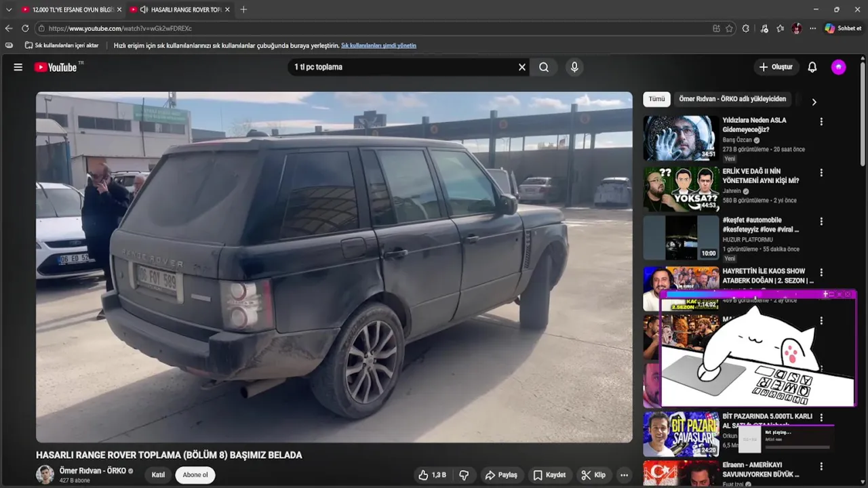Open options for 'Yıldızlara Neden ASLA Gidemeyeceğiz?' video
Viewport: 868px width, 488px height.
click(821, 122)
